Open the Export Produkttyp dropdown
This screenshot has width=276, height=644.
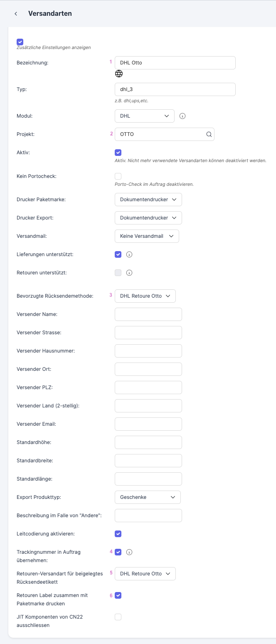click(148, 497)
